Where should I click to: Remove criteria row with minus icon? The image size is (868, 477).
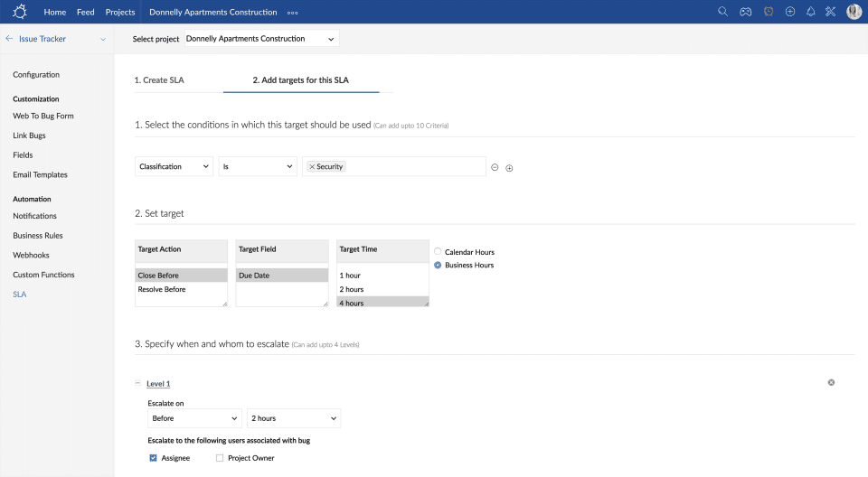495,167
